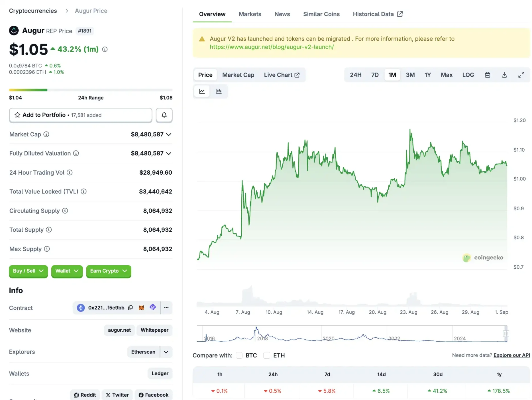The image size is (532, 400).
Task: Open the calendar date range picker icon
Action: click(x=487, y=75)
